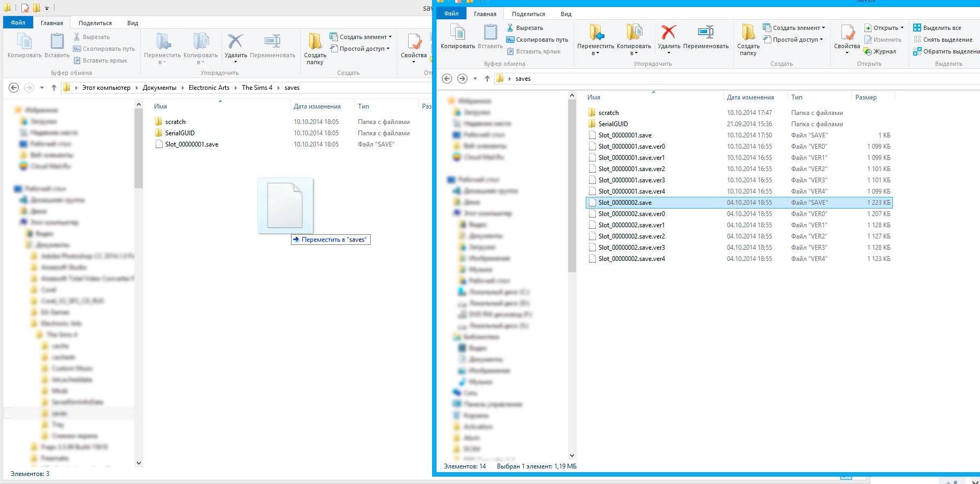
Task: Open Свойства (Properties) icon in right window
Action: click(x=847, y=34)
